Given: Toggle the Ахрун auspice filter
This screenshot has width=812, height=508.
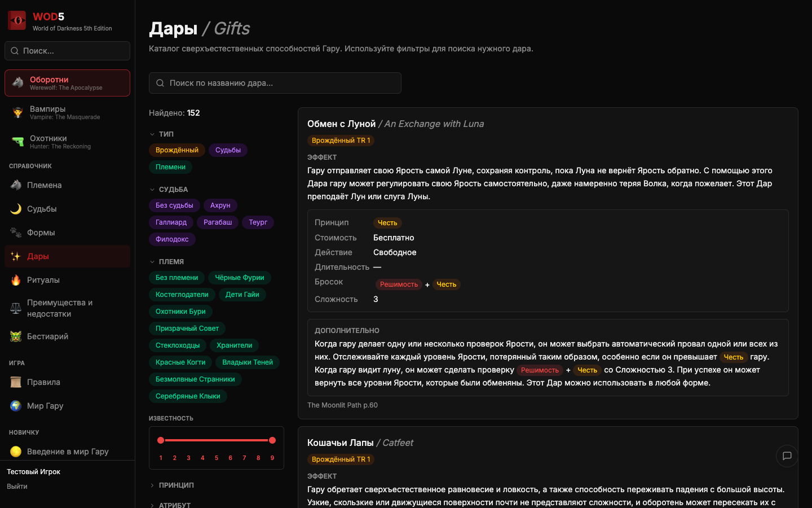Looking at the screenshot, I should 220,205.
